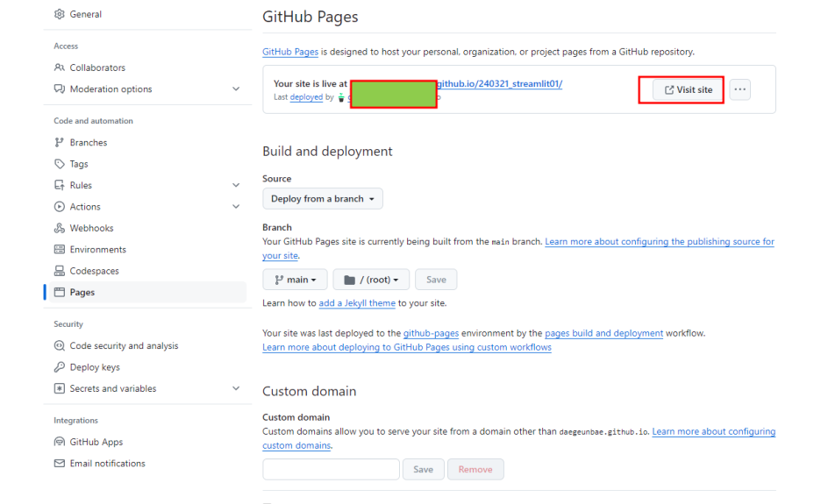Image resolution: width=821 pixels, height=504 pixels.
Task: Open Email notifications settings
Action: pos(107,464)
